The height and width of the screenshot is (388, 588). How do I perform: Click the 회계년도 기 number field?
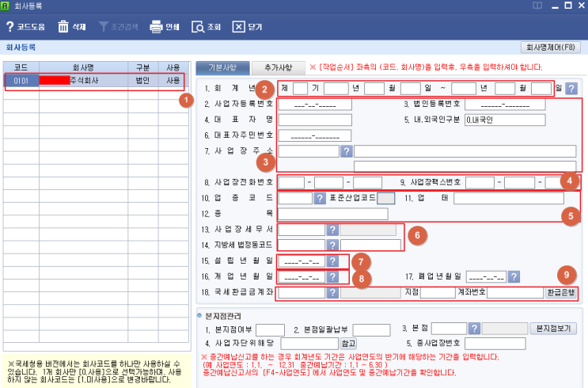pos(300,89)
